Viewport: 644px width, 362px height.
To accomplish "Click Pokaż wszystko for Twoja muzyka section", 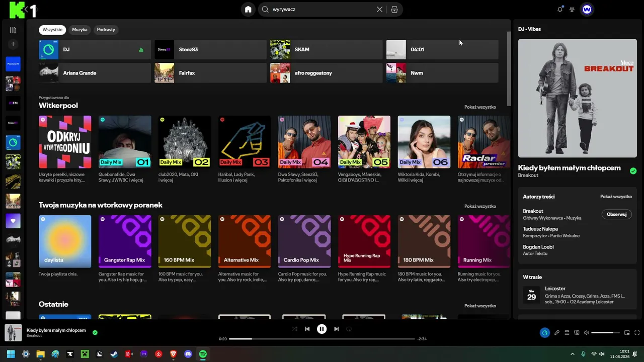I will pyautogui.click(x=480, y=206).
